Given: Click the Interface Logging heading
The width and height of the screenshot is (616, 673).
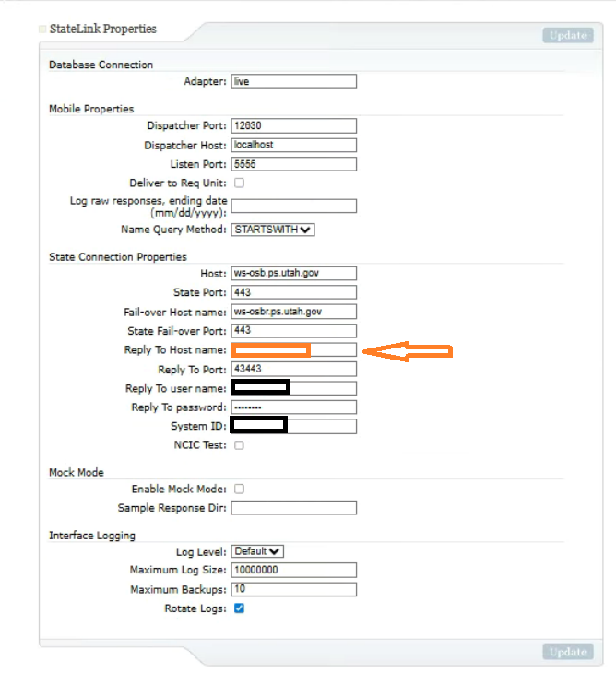Looking at the screenshot, I should 92,536.
